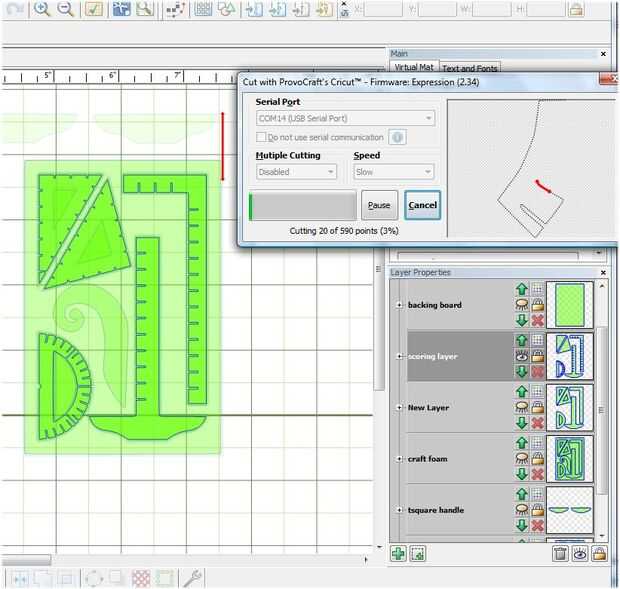The height and width of the screenshot is (589, 620).
Task: Delete the craft foam layer
Action: click(x=537, y=474)
